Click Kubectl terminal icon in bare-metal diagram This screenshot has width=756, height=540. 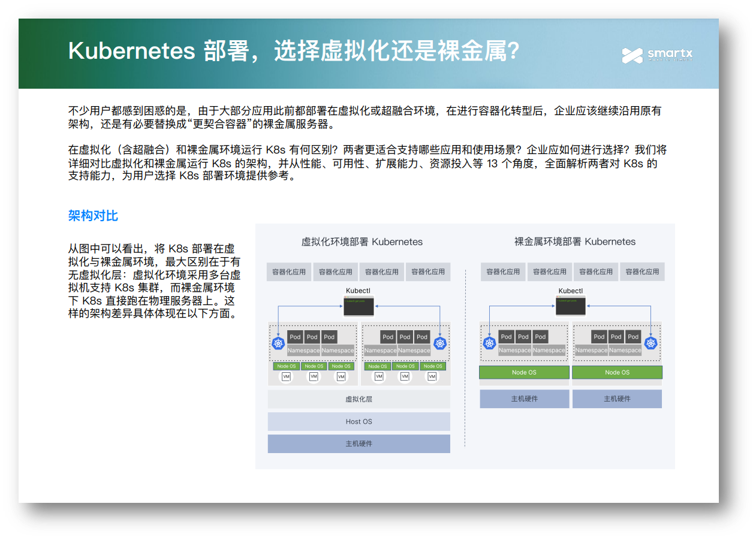(x=571, y=306)
